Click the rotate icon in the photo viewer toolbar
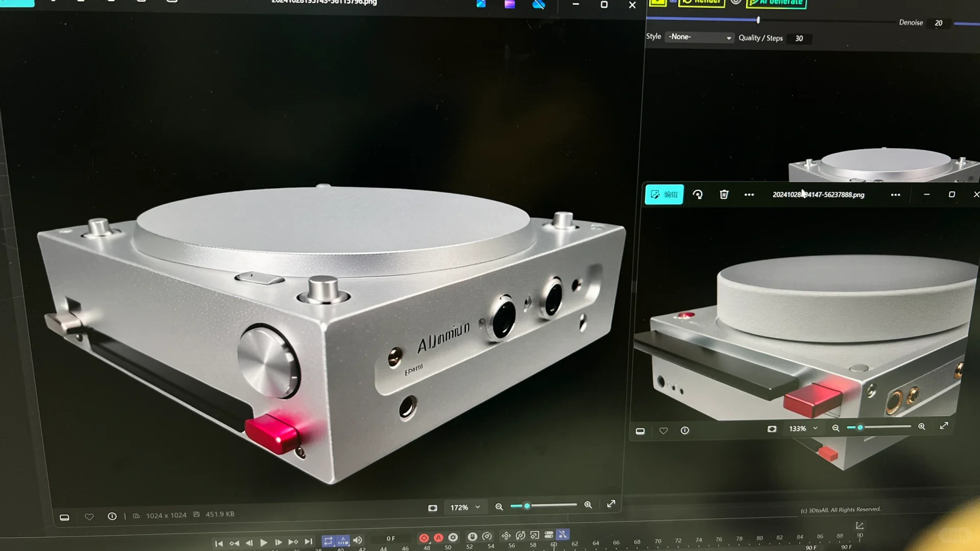Screen dimensions: 980x551 (698, 194)
